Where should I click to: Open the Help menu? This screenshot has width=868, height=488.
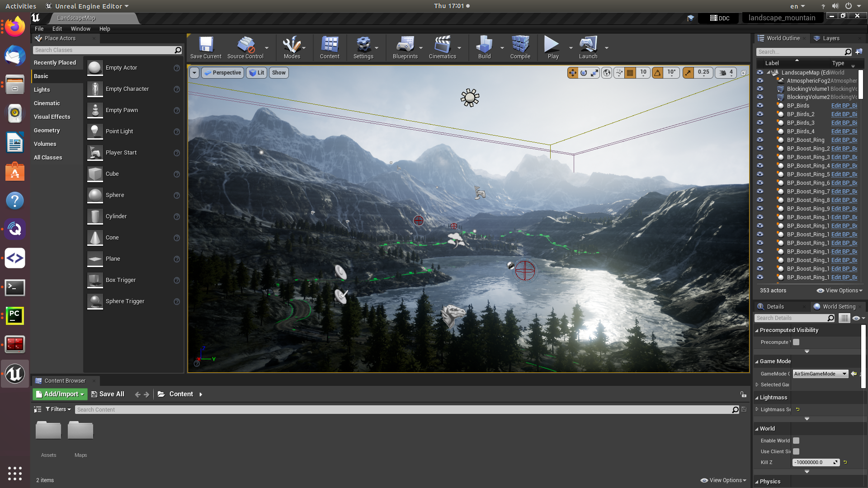[105, 28]
